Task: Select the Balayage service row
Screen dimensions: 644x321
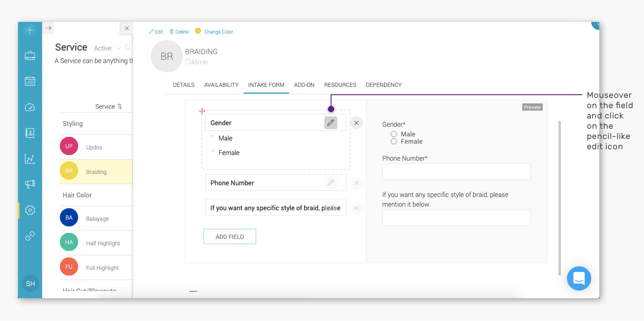Action: pos(96,218)
